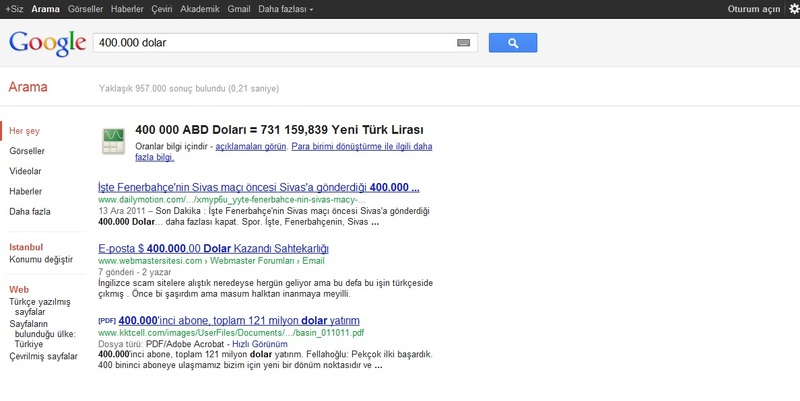This screenshot has height=401, width=800.
Task: Open +Siz in top bar
Action: (14, 9)
